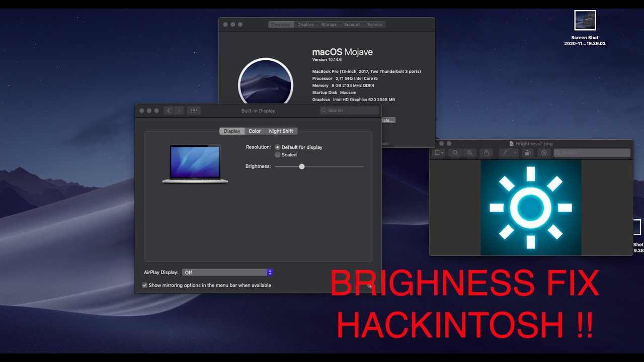
Task: Click the macOS Mojave logo image
Action: point(265,80)
